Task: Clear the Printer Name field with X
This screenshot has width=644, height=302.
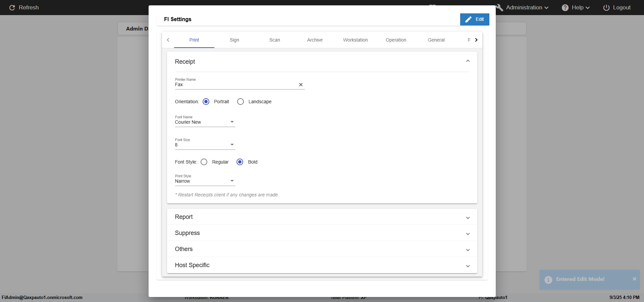Action: click(301, 85)
